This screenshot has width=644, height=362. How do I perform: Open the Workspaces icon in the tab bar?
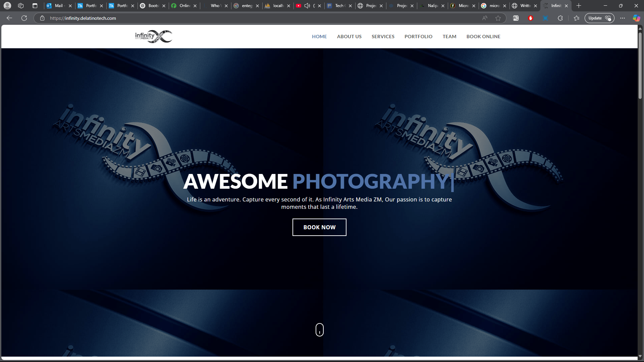[21, 6]
